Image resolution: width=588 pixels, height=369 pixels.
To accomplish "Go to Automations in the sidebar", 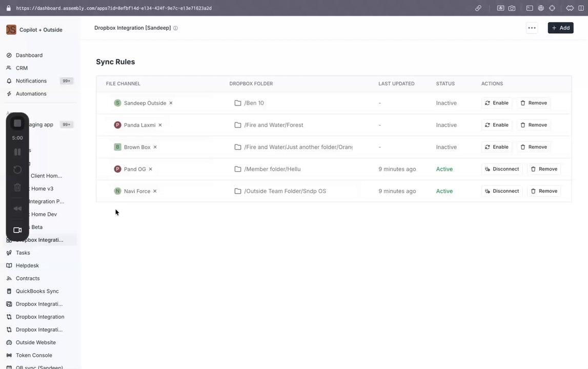I will (31, 94).
